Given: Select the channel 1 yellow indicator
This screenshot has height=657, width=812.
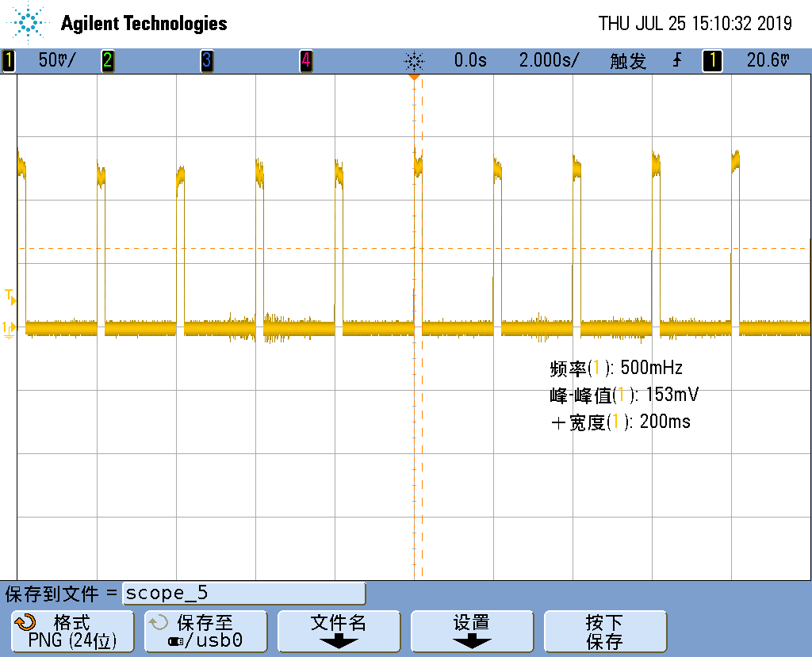Looking at the screenshot, I should pyautogui.click(x=9, y=60).
